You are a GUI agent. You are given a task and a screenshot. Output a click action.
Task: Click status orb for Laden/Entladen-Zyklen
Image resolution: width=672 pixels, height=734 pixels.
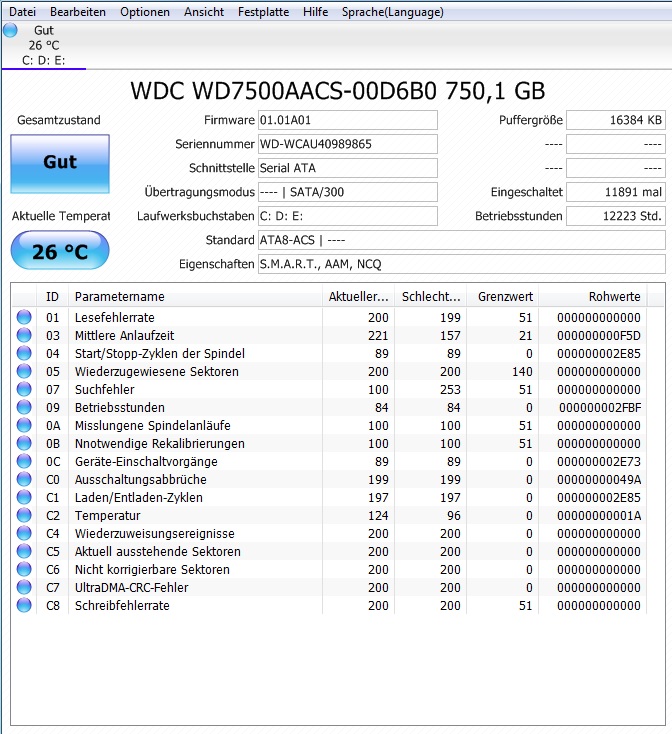(x=24, y=497)
